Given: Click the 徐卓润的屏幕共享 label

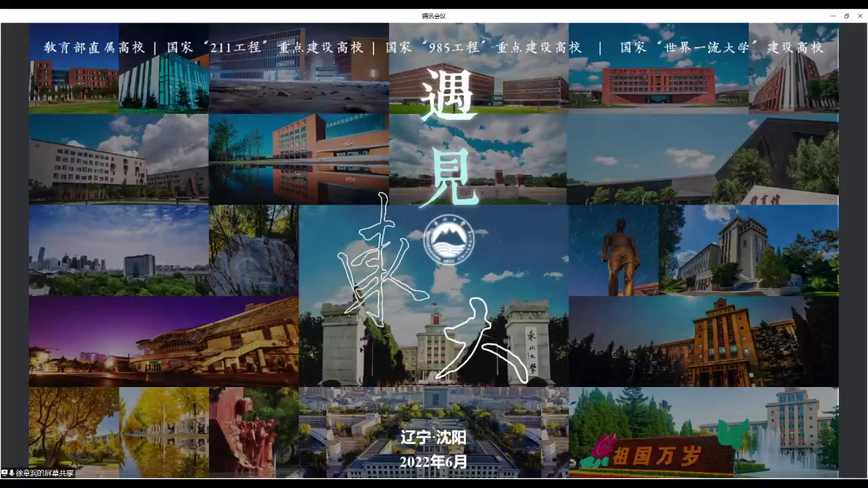Looking at the screenshot, I should 45,473.
